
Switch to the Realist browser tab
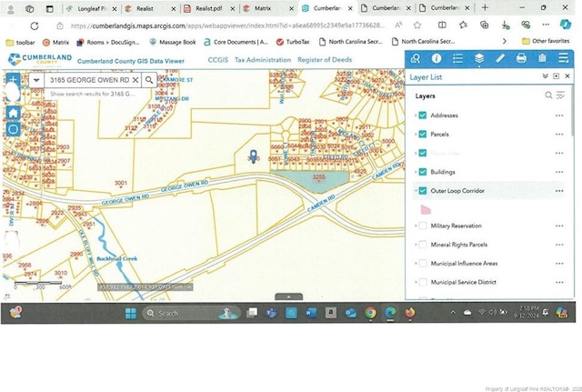(150, 8)
